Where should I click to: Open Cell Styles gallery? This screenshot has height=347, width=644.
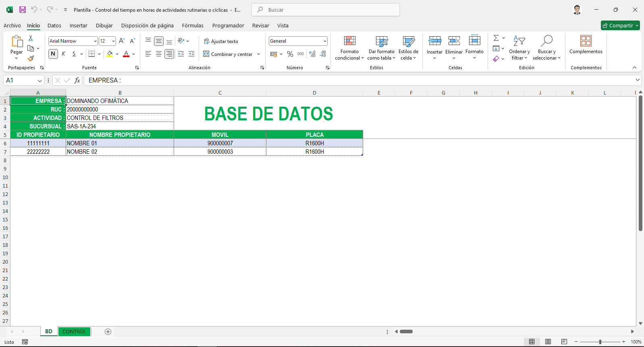point(408,48)
